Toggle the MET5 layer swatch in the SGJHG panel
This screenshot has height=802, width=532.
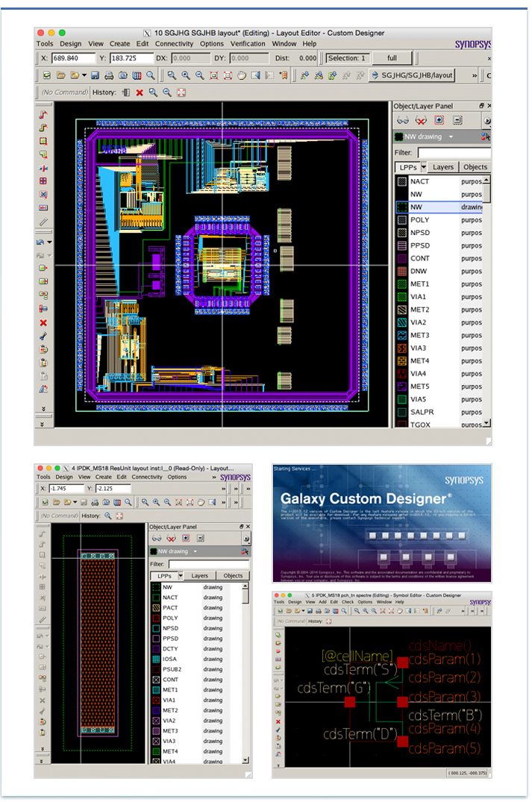coord(402,386)
